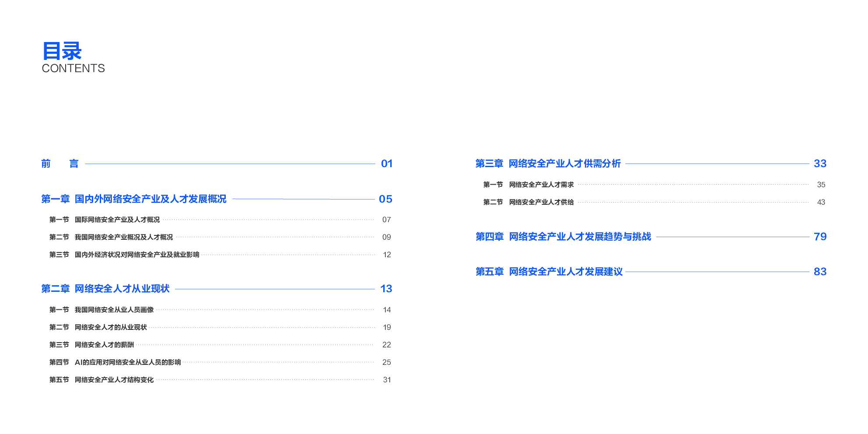Click page number 05 of chapter one
The height and width of the screenshot is (434, 868).
[x=385, y=199]
